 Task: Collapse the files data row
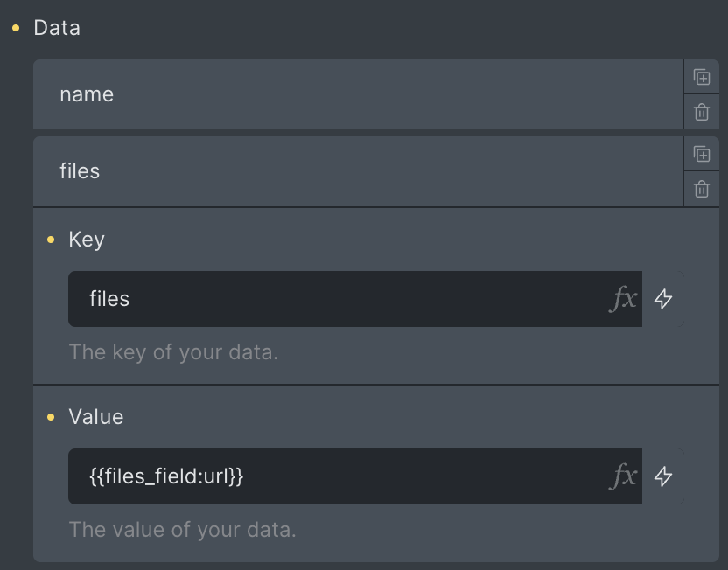pos(358,171)
